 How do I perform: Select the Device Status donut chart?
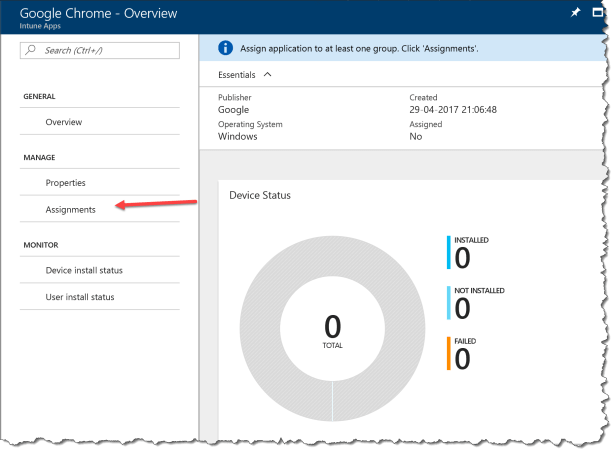(332, 328)
